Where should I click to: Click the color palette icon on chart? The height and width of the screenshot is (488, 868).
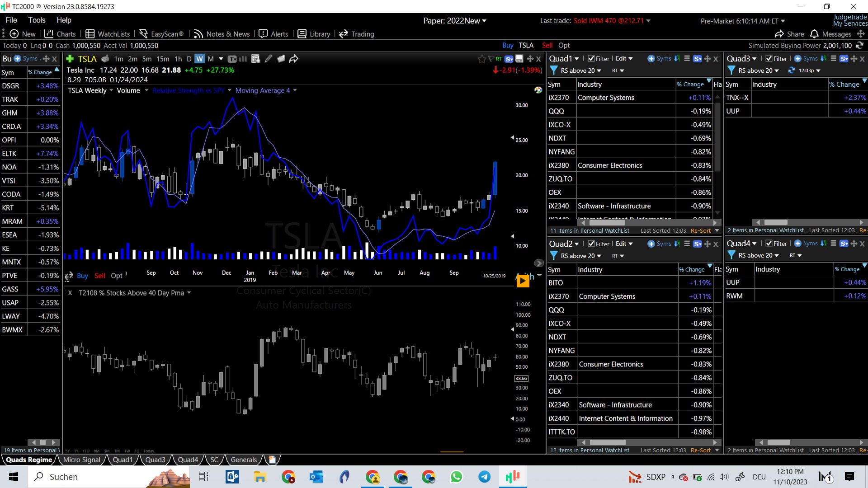[x=538, y=90]
